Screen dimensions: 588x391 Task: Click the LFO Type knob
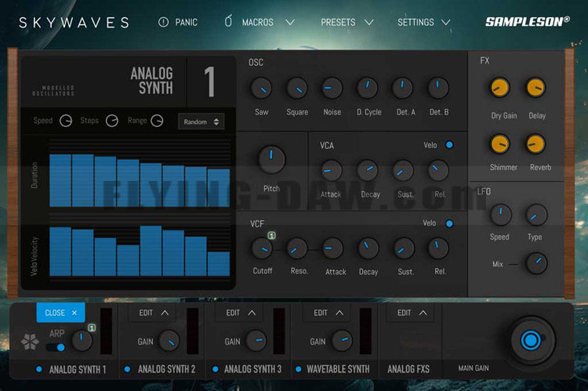click(x=536, y=215)
